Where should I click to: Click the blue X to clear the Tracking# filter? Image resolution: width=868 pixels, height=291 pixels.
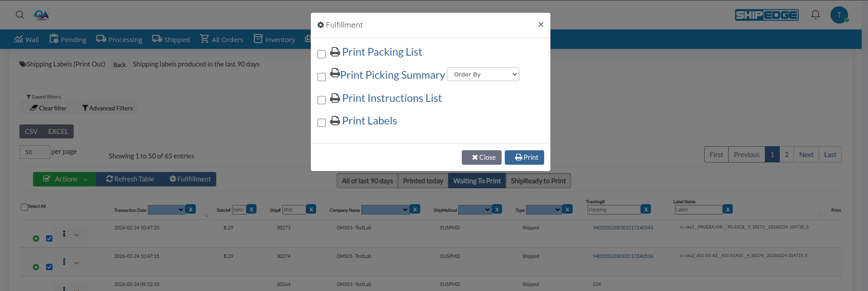645,209
